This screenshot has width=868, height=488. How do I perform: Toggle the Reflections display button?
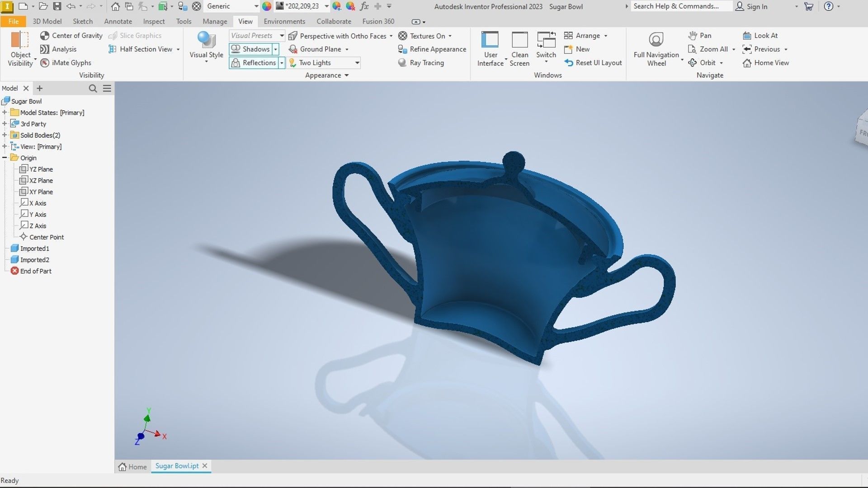253,63
